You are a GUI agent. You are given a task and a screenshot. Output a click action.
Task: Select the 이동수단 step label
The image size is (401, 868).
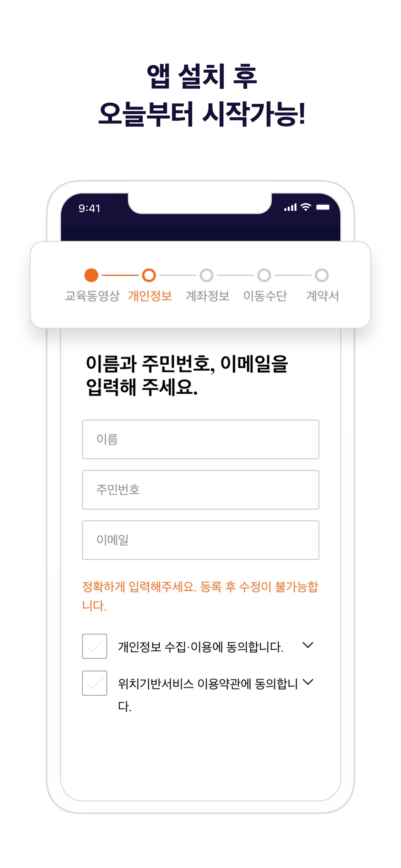(265, 296)
